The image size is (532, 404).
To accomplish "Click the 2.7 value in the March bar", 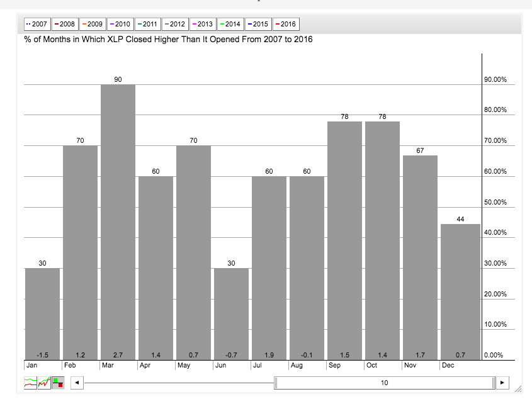I will point(118,355).
